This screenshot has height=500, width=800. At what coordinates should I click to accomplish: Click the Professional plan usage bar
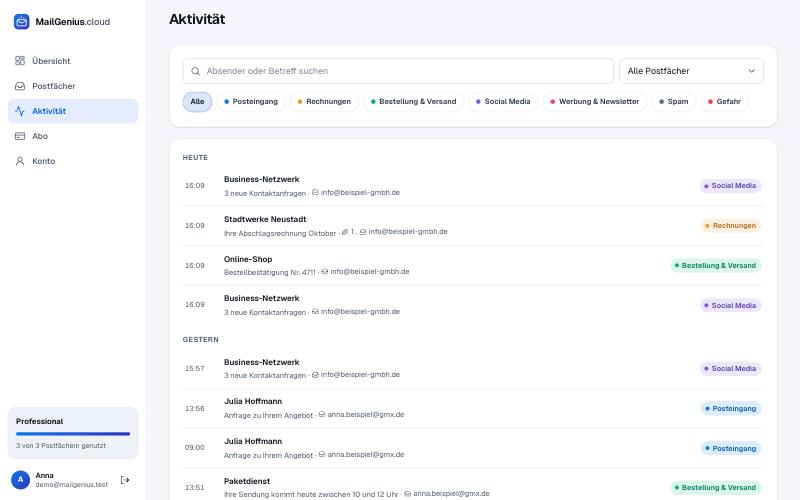coord(73,434)
